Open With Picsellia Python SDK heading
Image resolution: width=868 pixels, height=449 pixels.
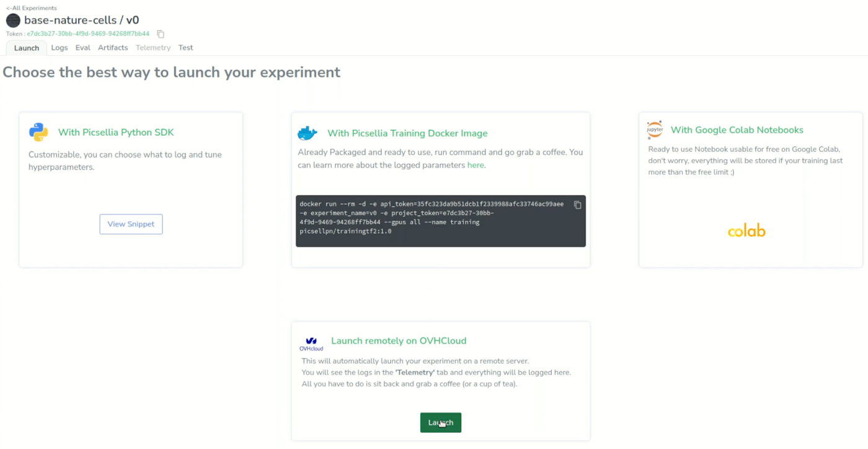point(116,132)
